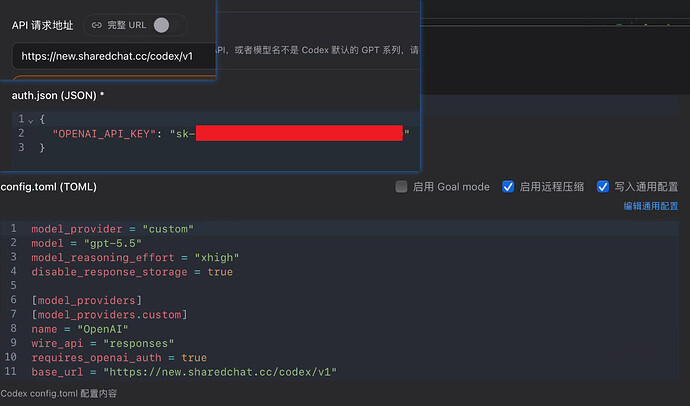Click the Codex config.toml 配置内容 caption
690x406 pixels.
click(x=59, y=393)
